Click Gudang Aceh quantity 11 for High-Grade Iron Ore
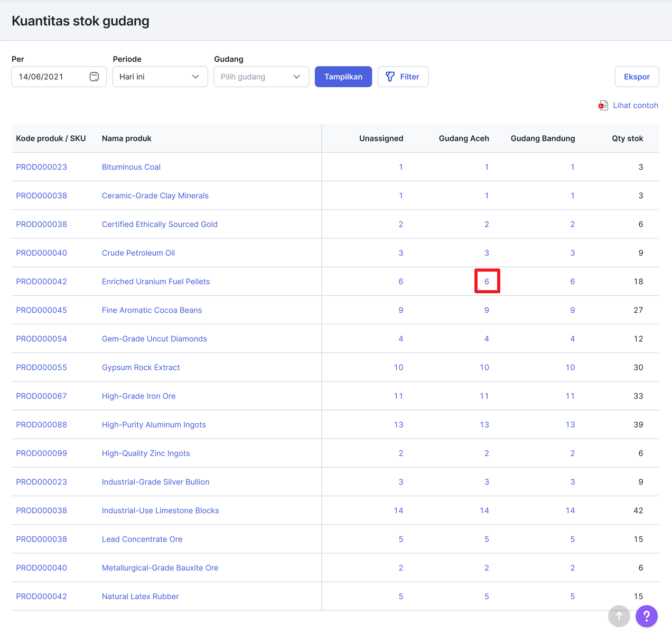This screenshot has height=632, width=672. tap(484, 396)
